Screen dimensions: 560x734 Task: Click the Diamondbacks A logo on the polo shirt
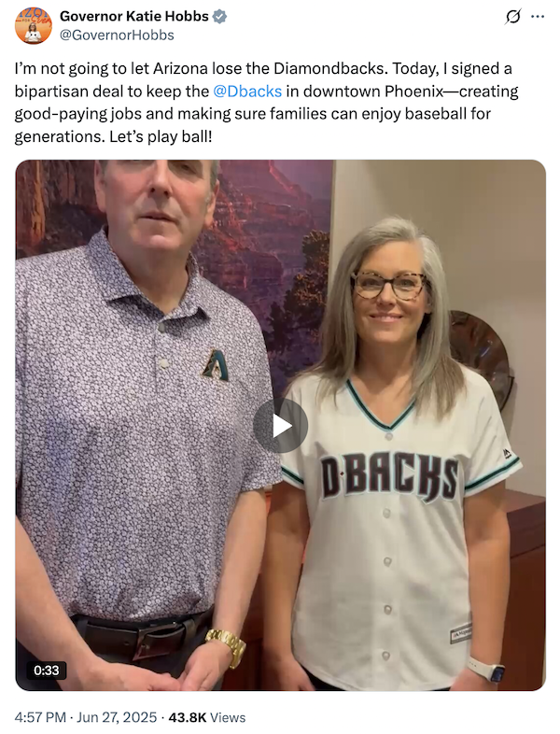[x=216, y=365]
